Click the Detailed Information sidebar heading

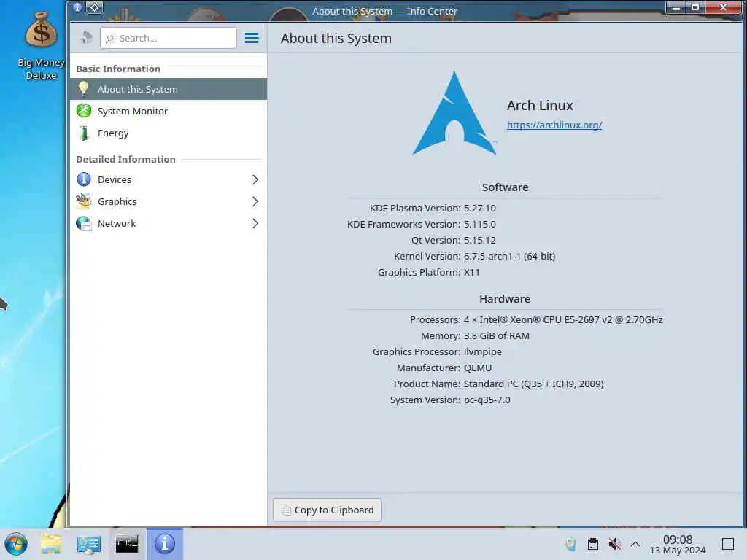(x=125, y=159)
